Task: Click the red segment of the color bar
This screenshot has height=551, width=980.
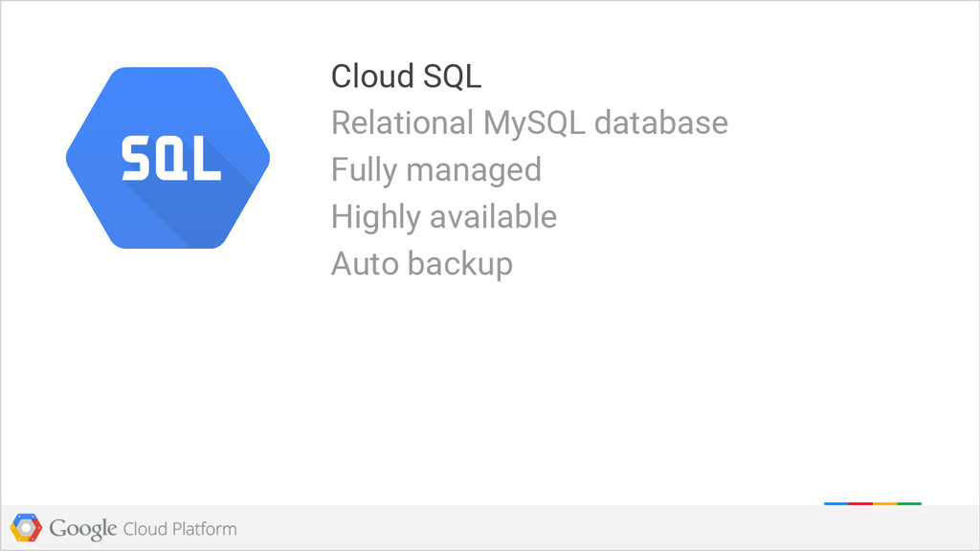Action: tap(860, 503)
